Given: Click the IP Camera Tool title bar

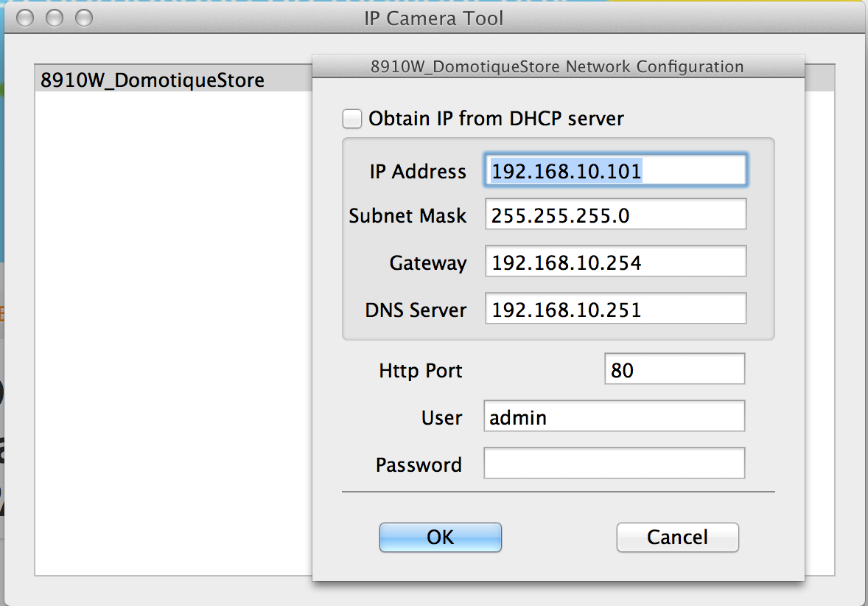Looking at the screenshot, I should click(x=434, y=18).
